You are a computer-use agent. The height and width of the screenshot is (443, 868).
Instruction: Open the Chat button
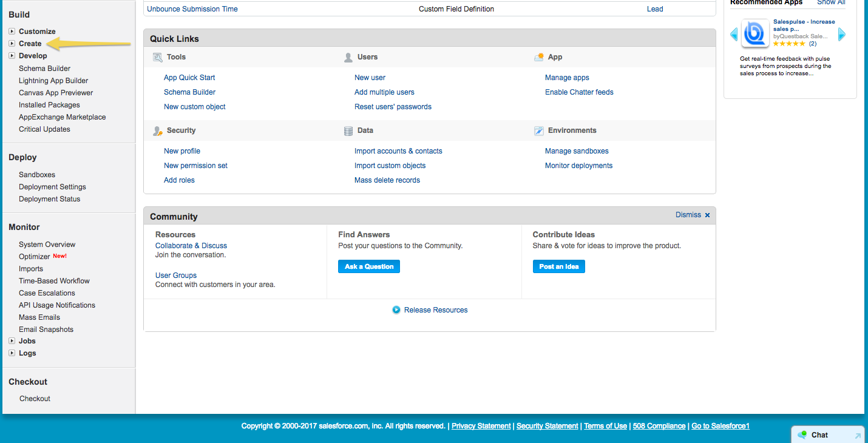coord(828,435)
